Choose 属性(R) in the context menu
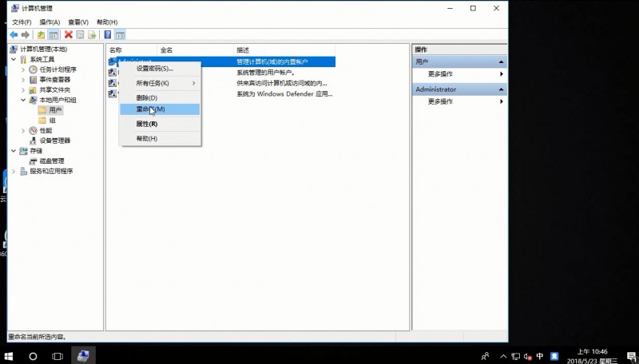639x364 pixels. pos(160,124)
